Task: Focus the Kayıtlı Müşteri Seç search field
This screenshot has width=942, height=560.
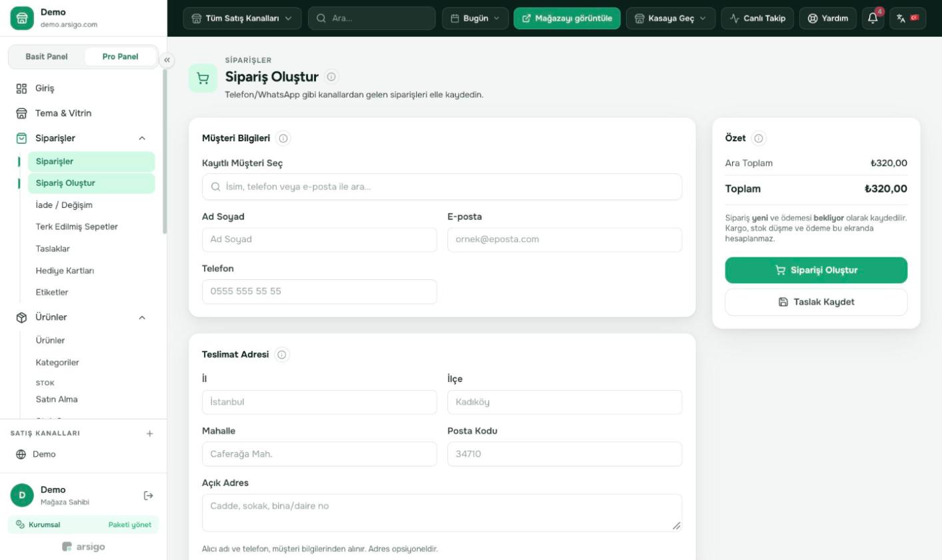Action: coord(442,187)
